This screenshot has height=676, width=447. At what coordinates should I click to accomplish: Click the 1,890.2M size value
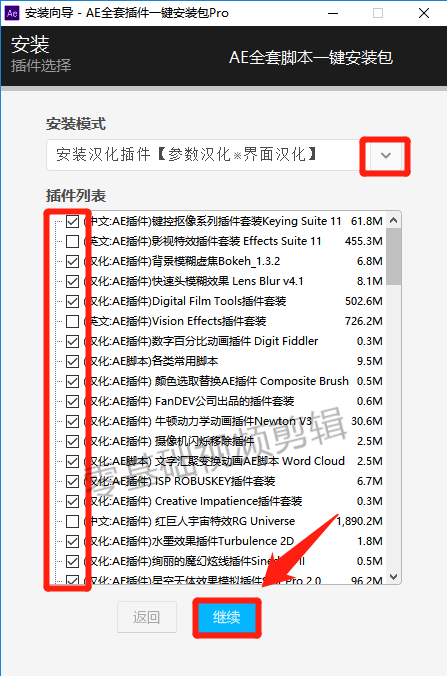click(x=360, y=521)
